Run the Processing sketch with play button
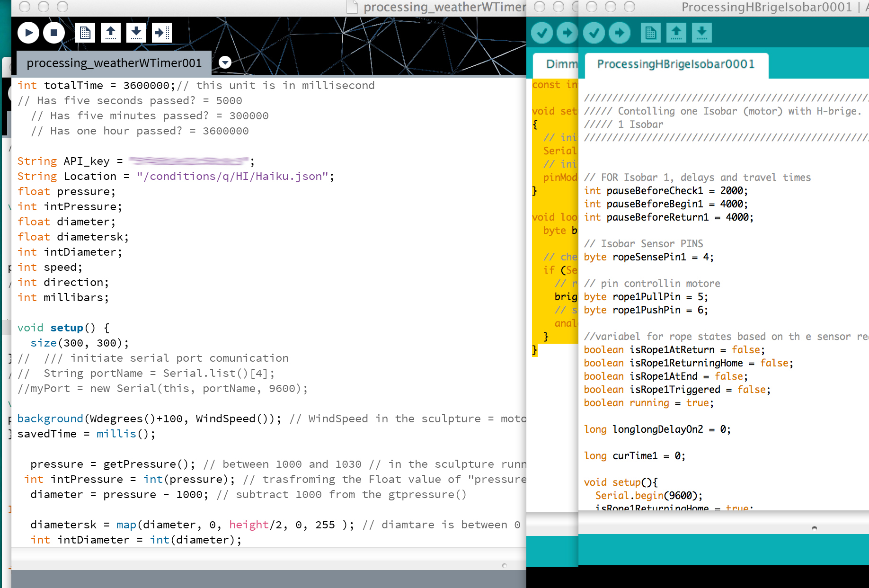Viewport: 869px width, 588px height. pyautogui.click(x=28, y=33)
